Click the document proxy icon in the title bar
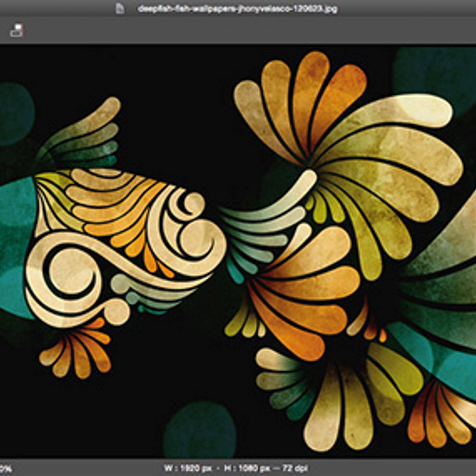 pyautogui.click(x=120, y=8)
